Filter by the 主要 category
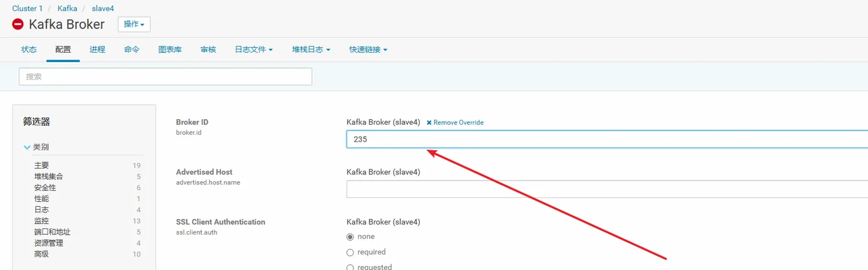The width and height of the screenshot is (868, 270). tap(42, 166)
